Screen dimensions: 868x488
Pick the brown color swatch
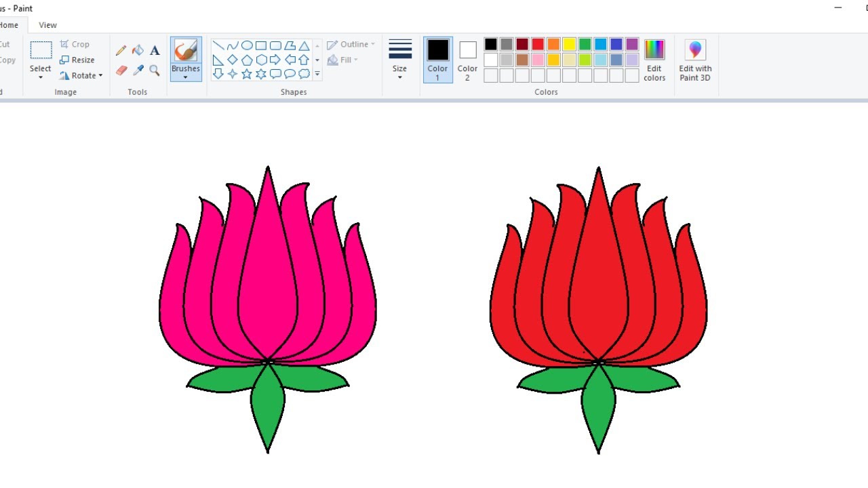(x=522, y=60)
